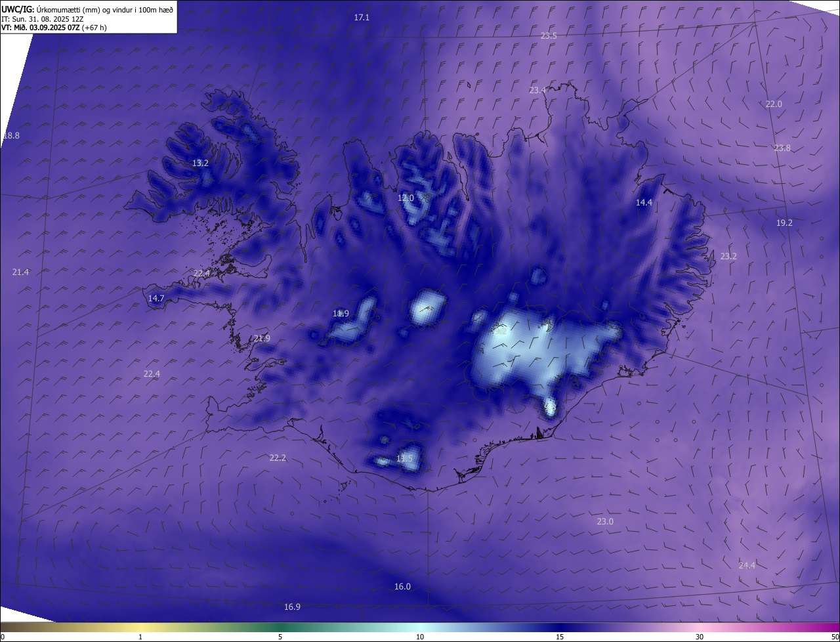Click the 22.0 value on the map
The height and width of the screenshot is (642, 840).
[774, 104]
